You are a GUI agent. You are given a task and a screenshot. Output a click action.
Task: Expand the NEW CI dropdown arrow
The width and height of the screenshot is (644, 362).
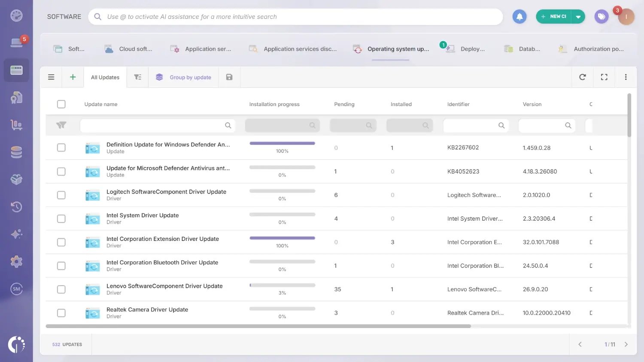[578, 17]
